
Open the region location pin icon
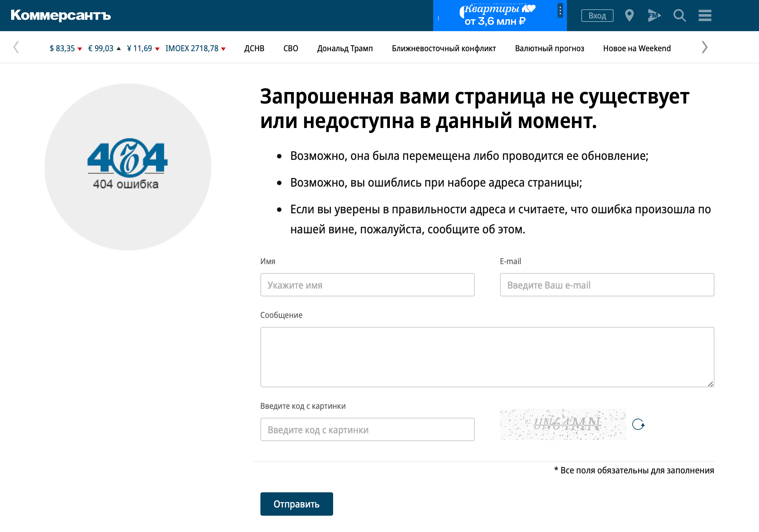tap(629, 16)
